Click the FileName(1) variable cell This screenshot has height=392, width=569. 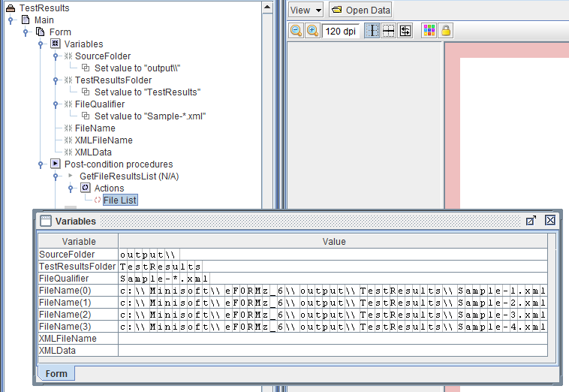(78, 303)
